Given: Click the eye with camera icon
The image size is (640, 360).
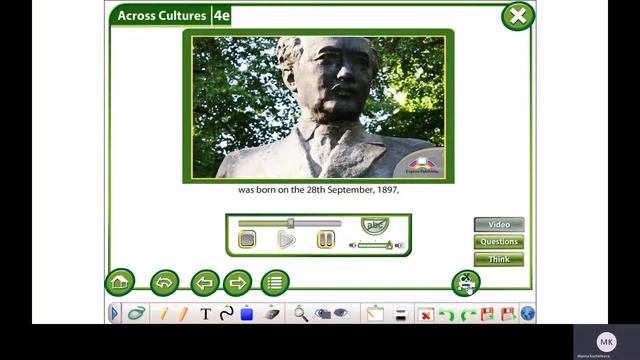Looking at the screenshot, I should click(x=323, y=313).
